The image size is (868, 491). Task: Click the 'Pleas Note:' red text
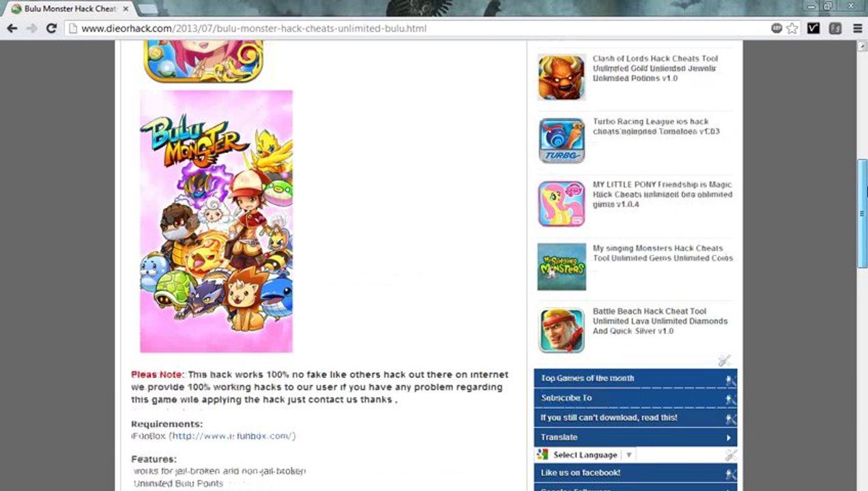pyautogui.click(x=157, y=374)
